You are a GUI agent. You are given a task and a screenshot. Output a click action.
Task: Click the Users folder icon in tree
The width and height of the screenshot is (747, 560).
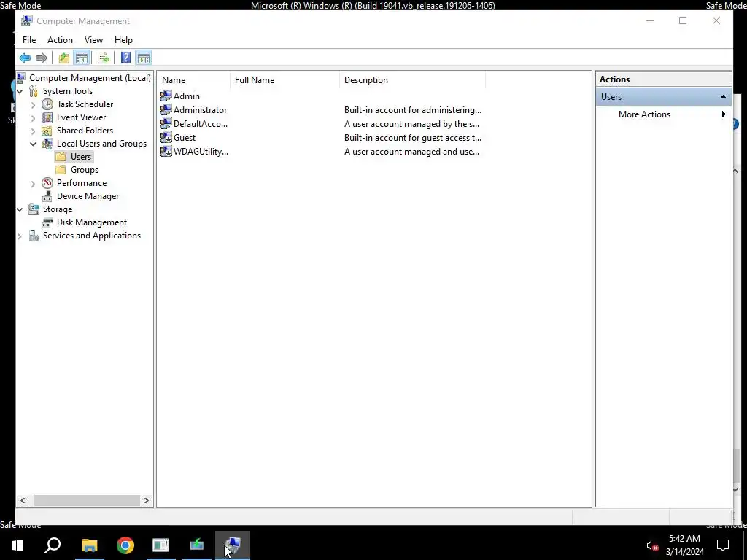click(x=61, y=157)
